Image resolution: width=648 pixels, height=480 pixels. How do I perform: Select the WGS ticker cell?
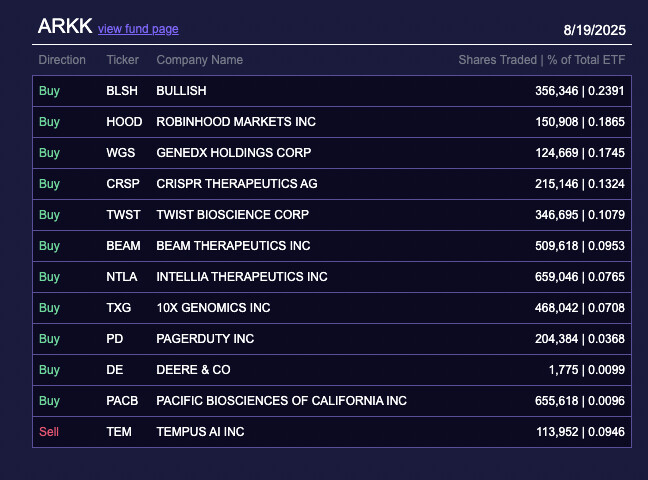click(x=121, y=153)
